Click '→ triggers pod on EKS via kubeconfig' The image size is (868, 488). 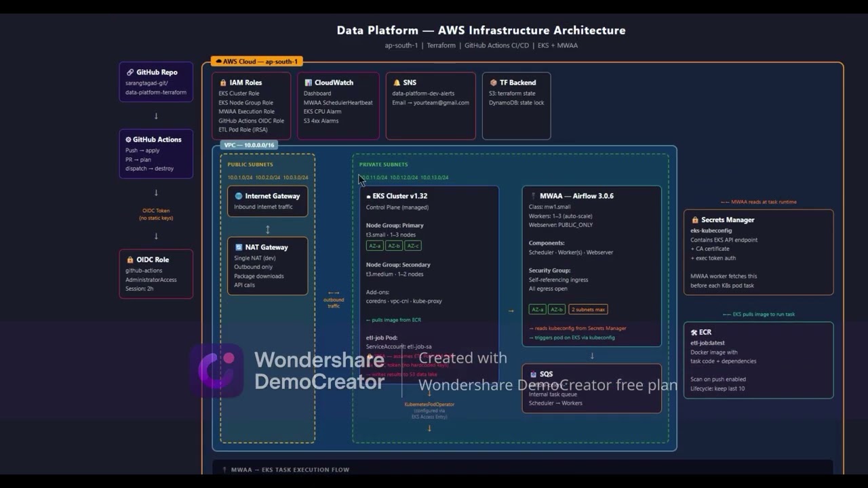point(572,338)
